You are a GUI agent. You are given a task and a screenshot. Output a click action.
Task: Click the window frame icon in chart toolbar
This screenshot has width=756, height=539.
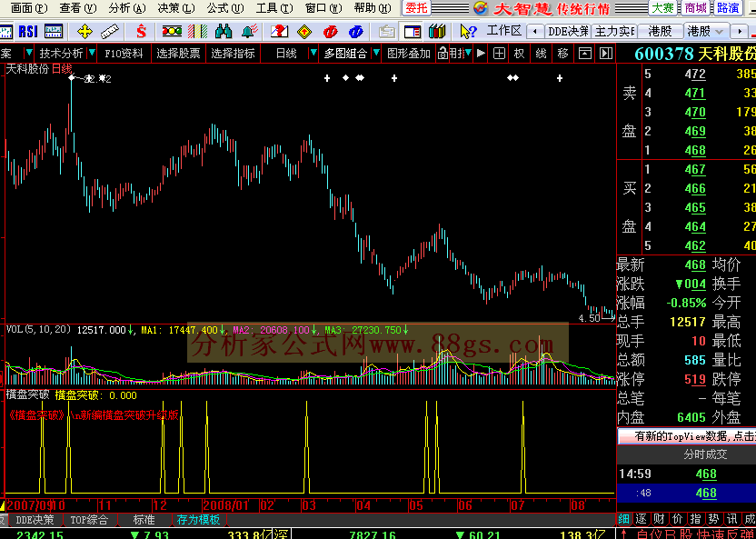click(x=584, y=53)
